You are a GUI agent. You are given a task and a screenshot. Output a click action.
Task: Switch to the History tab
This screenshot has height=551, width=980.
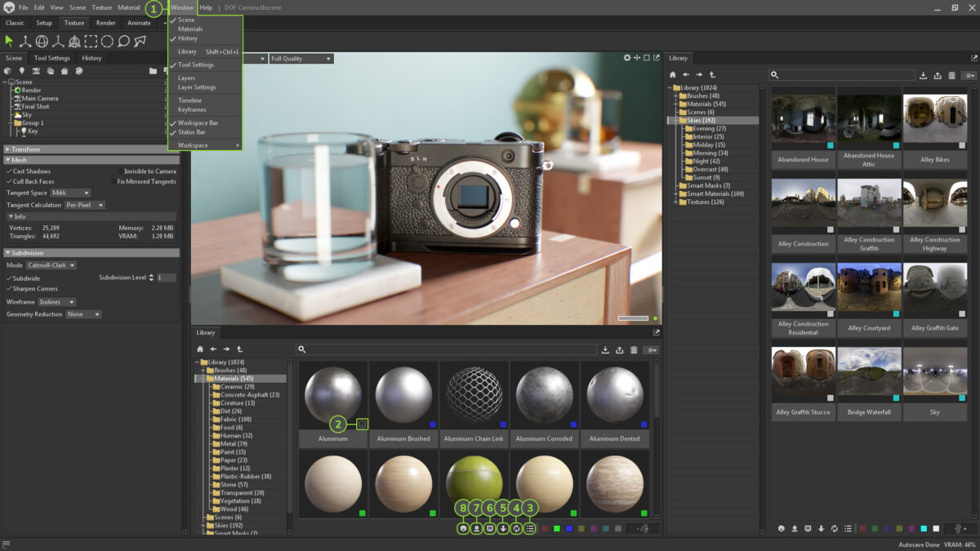91,58
